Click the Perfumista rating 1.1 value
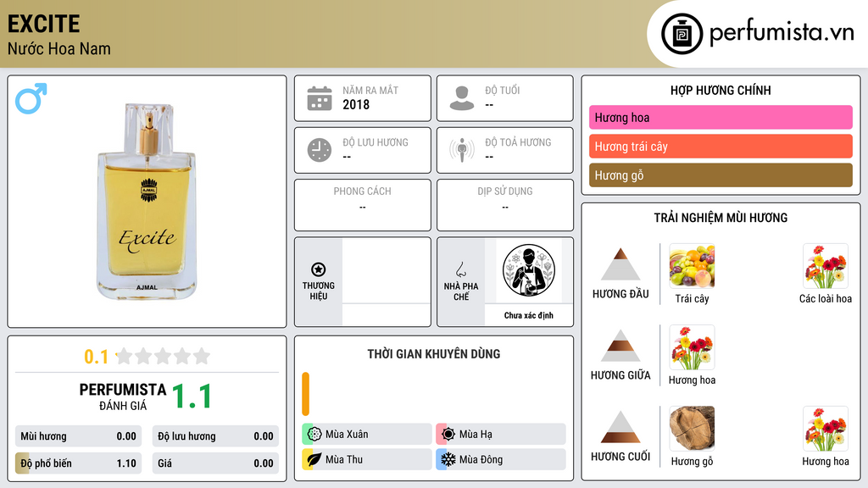The height and width of the screenshot is (488, 868). (192, 396)
